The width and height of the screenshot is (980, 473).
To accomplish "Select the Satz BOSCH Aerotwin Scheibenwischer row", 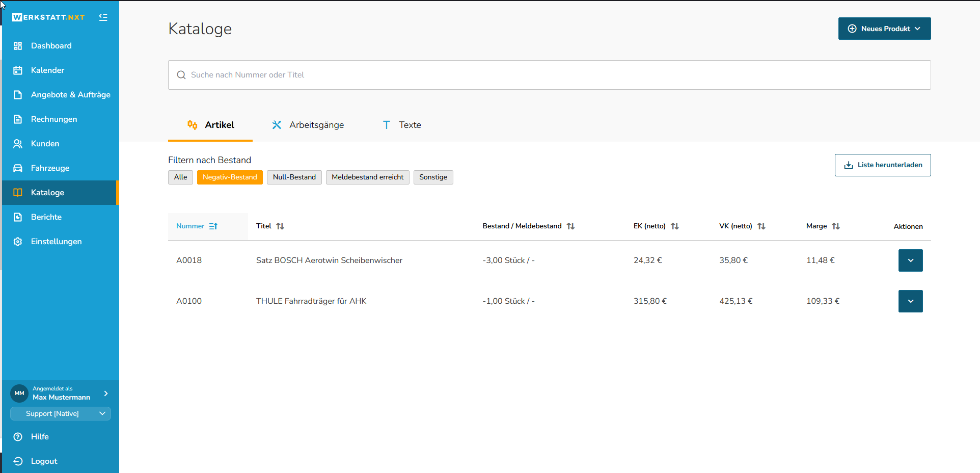I will pyautogui.click(x=550, y=260).
